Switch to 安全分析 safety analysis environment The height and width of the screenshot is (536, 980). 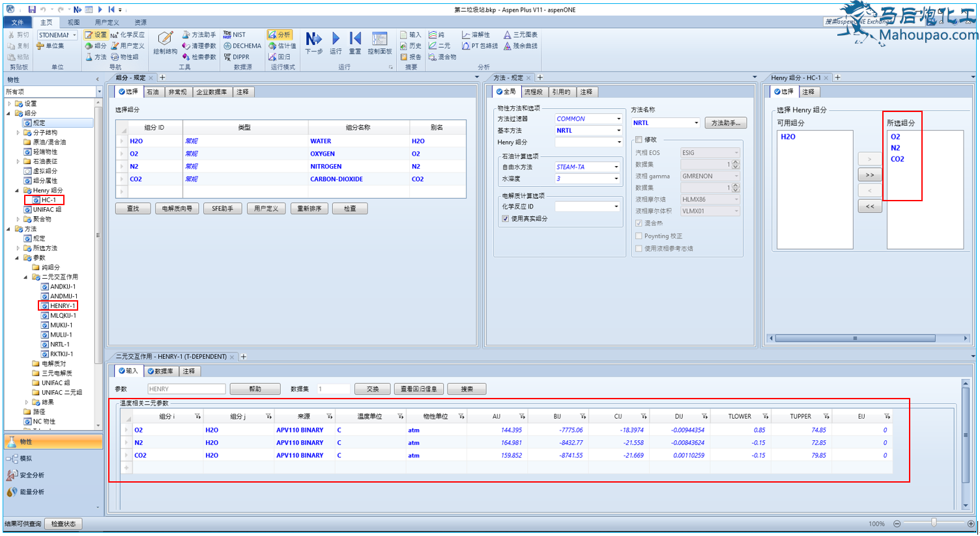53,475
